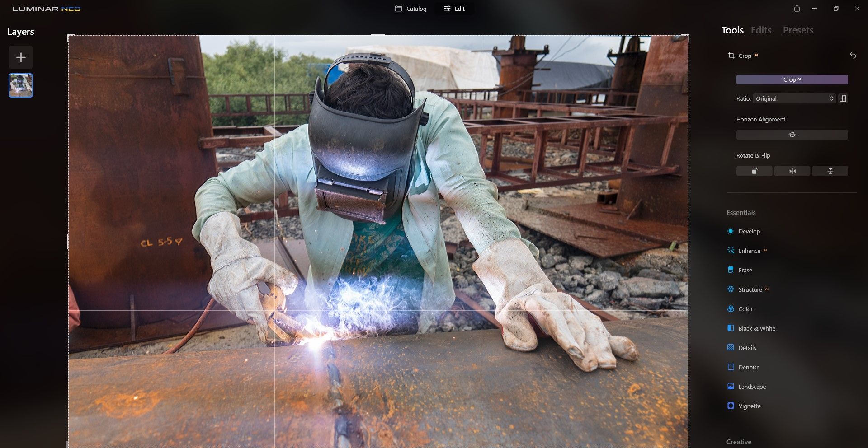
Task: Click the Luminar Neo logo
Action: [x=47, y=9]
